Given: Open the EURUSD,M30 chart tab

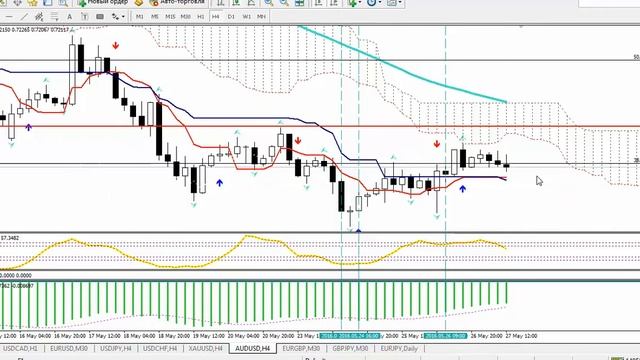Looking at the screenshot, I should click(x=69, y=349).
